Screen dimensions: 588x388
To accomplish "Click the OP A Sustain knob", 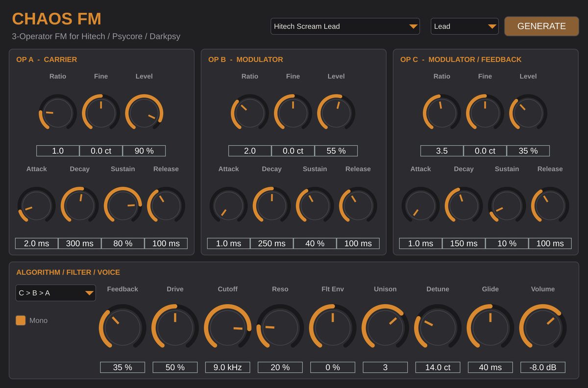I will [122, 206].
